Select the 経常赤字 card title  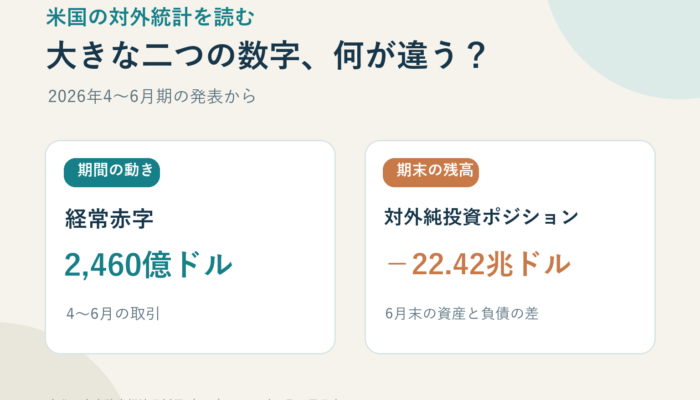tap(109, 219)
